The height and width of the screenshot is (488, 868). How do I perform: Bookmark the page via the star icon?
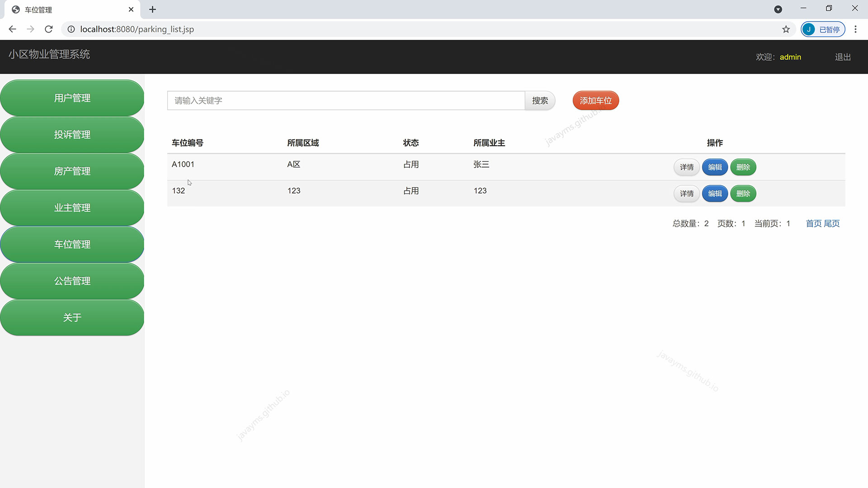[786, 29]
